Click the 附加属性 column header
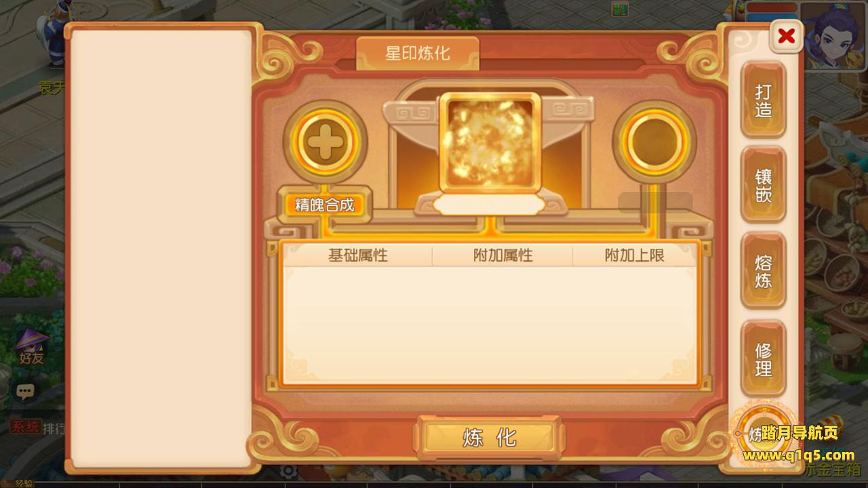This screenshot has height=488, width=868. click(x=503, y=256)
